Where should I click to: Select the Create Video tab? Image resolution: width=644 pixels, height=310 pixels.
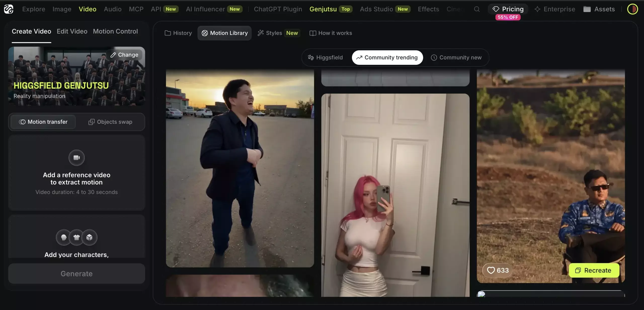click(31, 31)
